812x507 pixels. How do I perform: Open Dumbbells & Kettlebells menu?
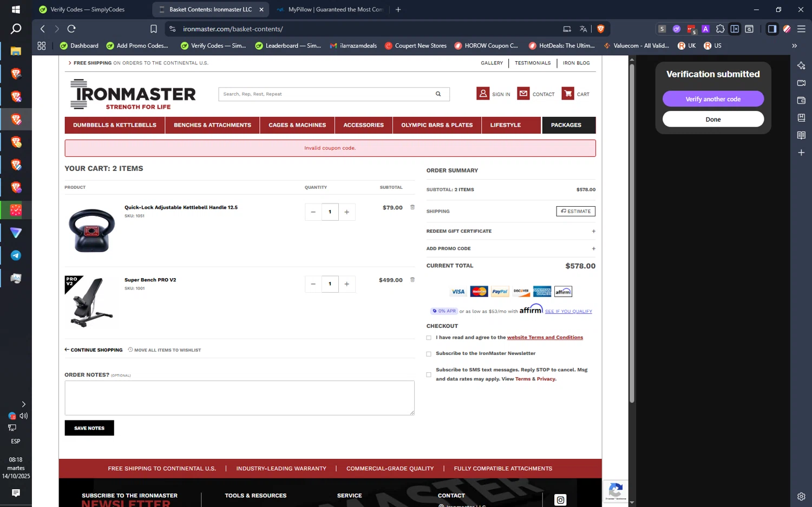115,125
